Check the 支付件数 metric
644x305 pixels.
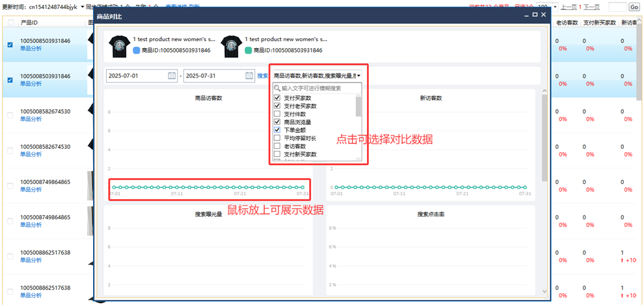point(277,114)
